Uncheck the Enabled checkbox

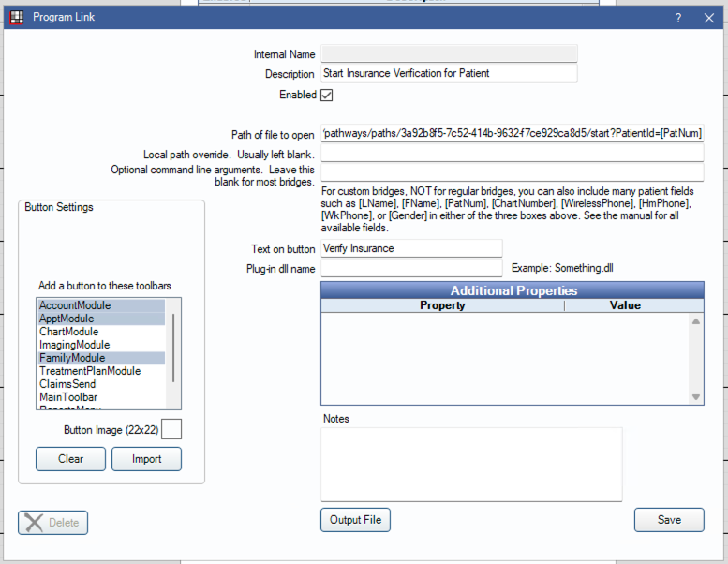click(x=327, y=95)
